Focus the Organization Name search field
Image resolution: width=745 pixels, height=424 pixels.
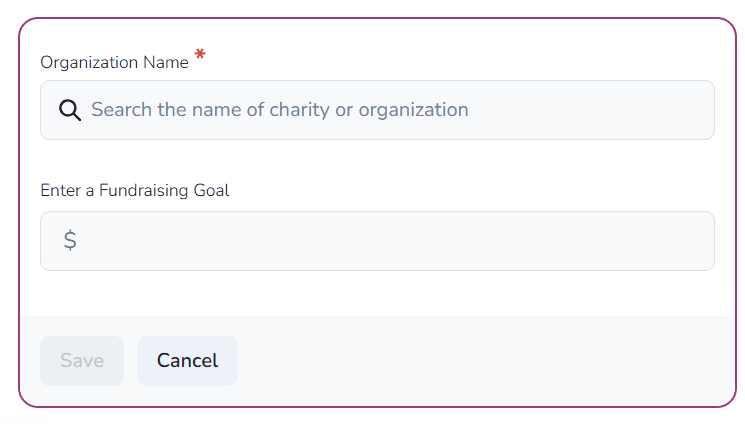400,110
